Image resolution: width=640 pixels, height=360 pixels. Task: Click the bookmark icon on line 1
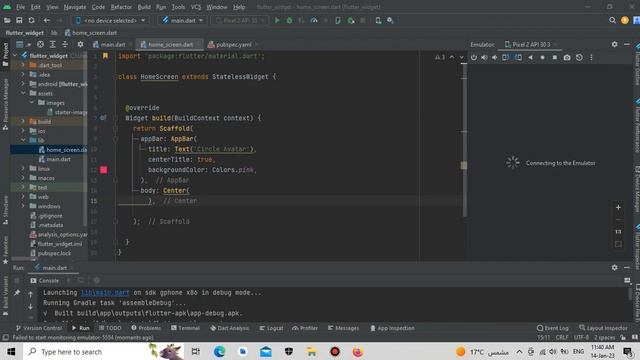click(x=105, y=56)
